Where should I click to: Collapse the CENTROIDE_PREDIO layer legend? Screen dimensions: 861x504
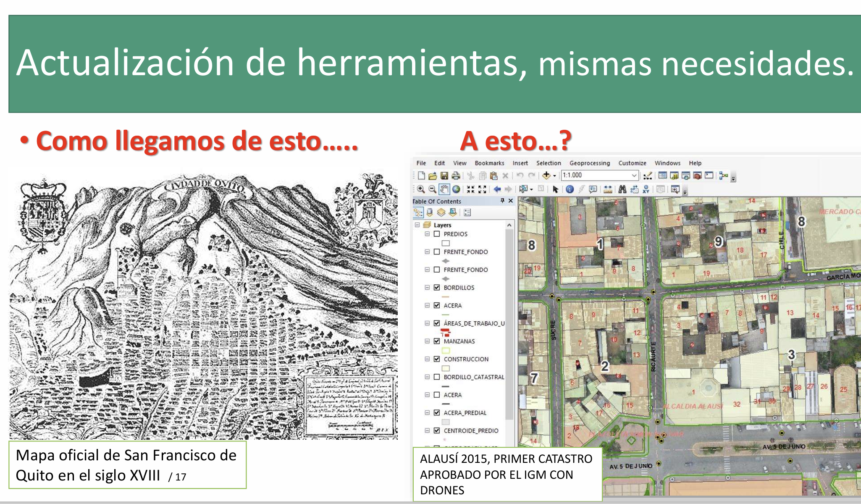coord(427,431)
